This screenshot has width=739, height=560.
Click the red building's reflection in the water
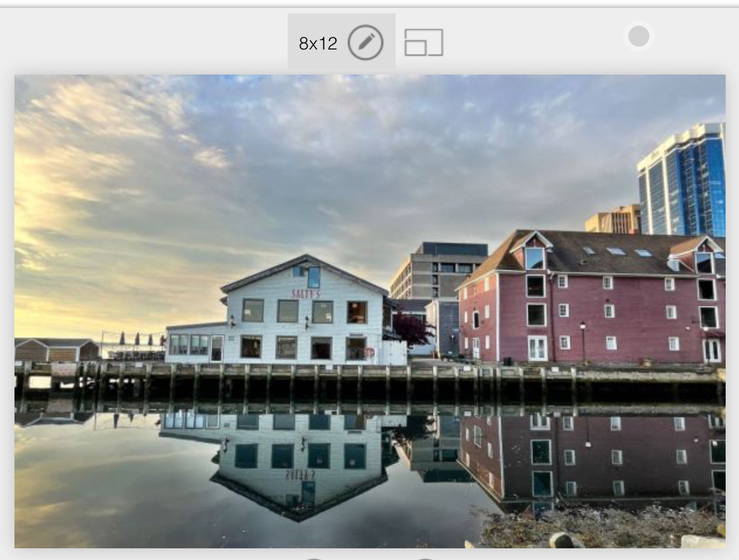tap(590, 456)
